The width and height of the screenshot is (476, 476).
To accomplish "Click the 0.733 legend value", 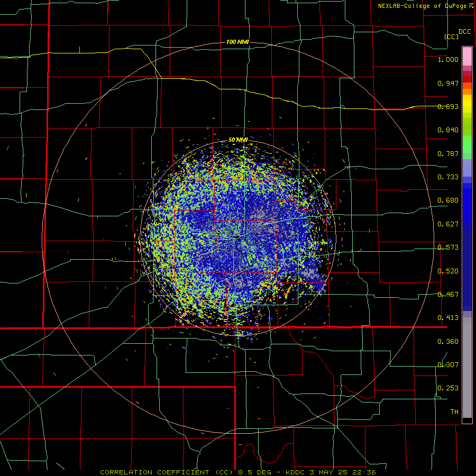I will (448, 177).
